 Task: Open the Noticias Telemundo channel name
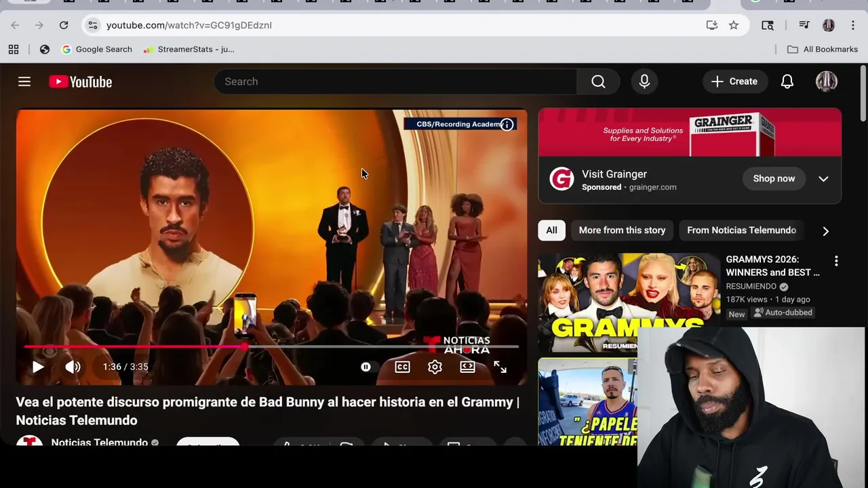point(99,442)
